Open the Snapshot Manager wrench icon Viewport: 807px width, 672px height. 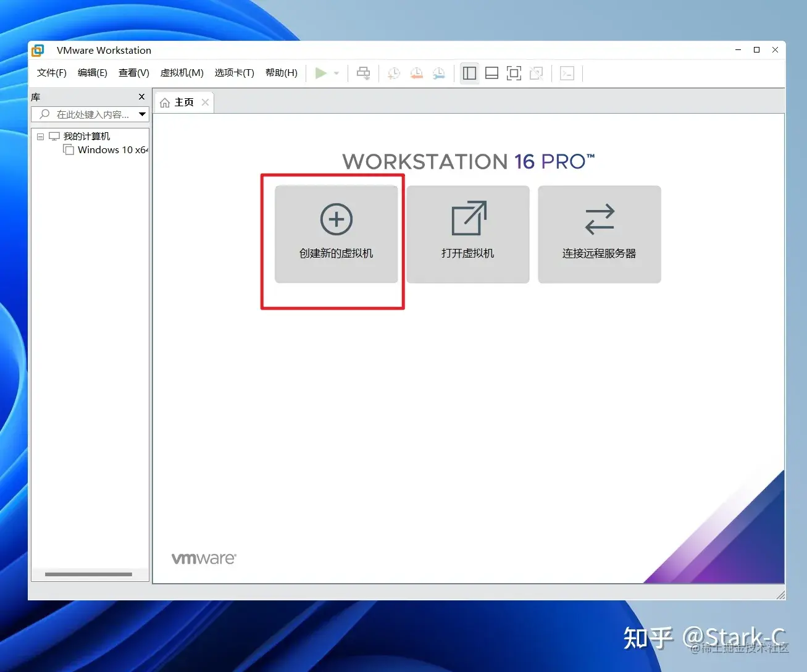(439, 73)
